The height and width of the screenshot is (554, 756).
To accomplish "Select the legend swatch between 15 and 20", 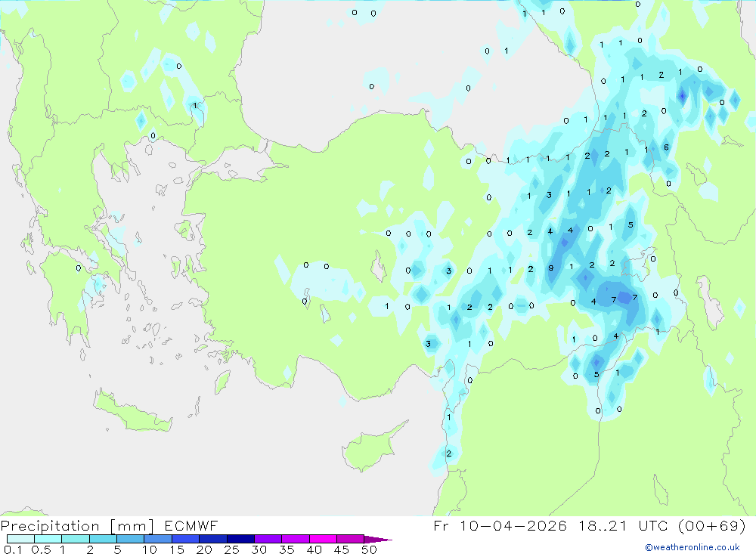I will [x=186, y=539].
